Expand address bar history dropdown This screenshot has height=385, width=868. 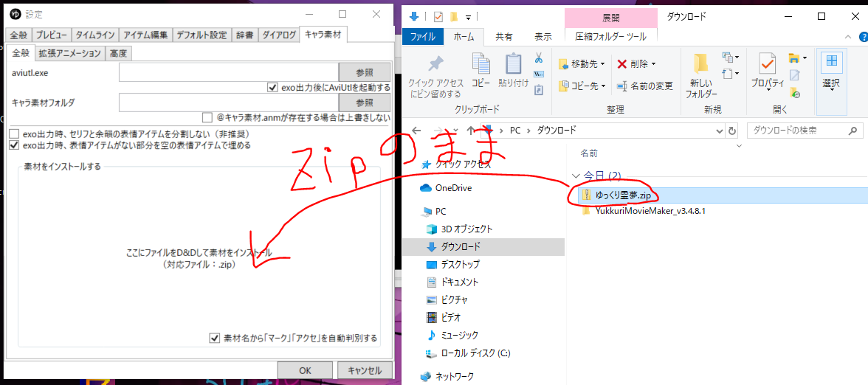[x=718, y=131]
